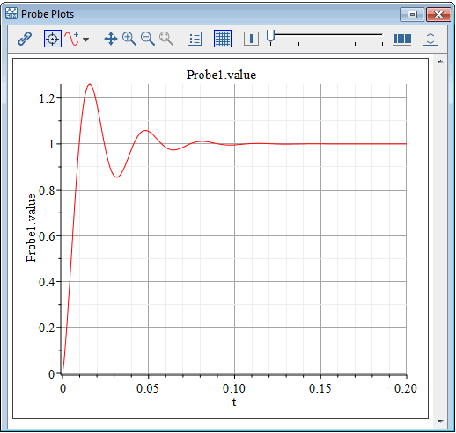
Task: Open the column layout icon
Action: click(402, 39)
